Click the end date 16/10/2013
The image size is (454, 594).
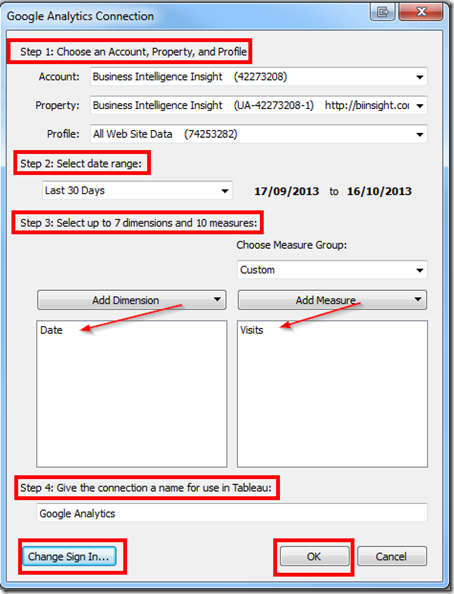(379, 191)
